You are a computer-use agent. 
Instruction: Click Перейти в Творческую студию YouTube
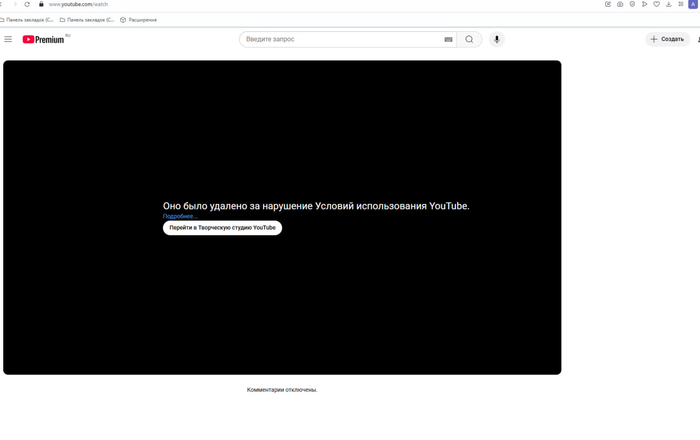coord(222,228)
